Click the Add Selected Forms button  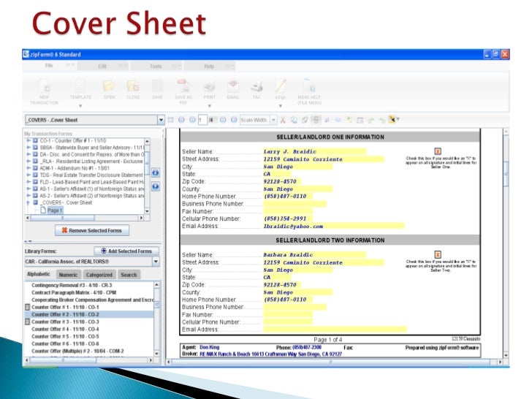pyautogui.click(x=126, y=251)
